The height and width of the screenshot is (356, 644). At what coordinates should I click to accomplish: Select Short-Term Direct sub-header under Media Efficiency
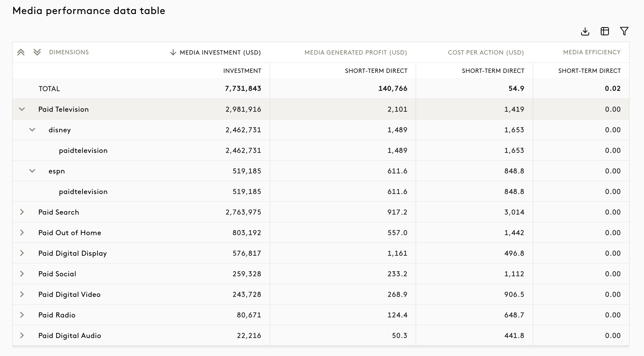click(x=589, y=71)
